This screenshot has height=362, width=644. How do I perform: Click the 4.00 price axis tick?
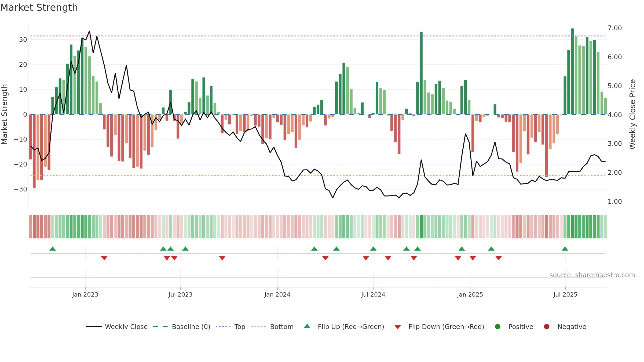(x=615, y=115)
